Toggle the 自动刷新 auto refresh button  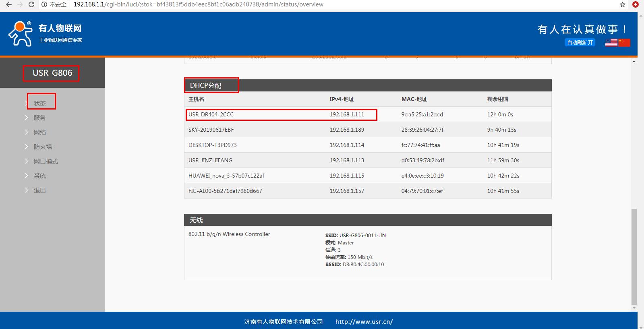coord(580,42)
